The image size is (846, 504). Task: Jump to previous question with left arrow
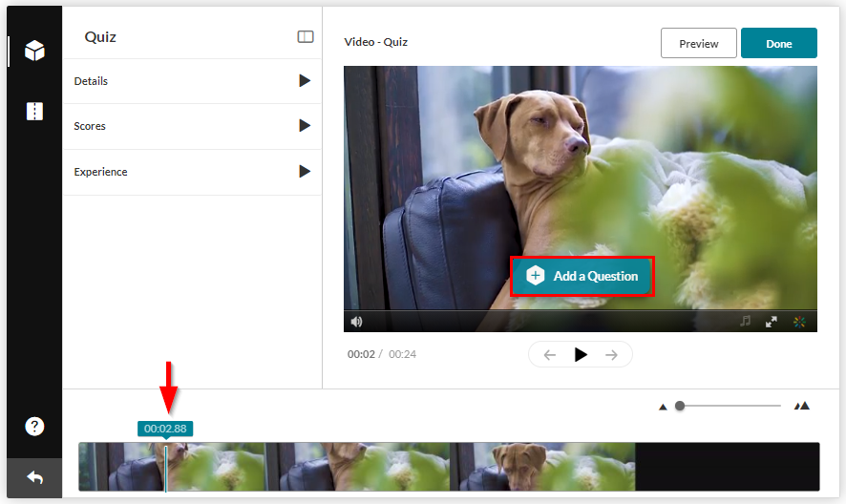550,354
